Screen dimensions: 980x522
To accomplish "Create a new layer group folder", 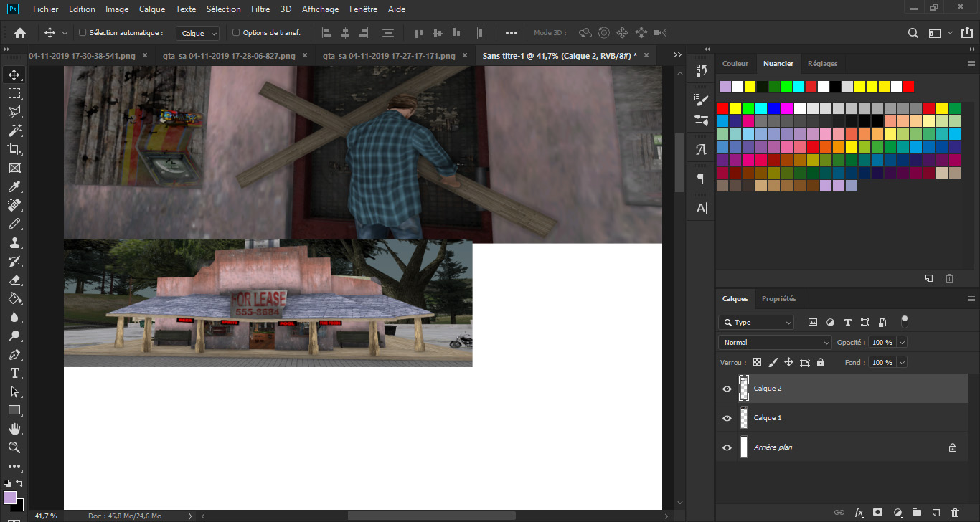I will point(916,513).
